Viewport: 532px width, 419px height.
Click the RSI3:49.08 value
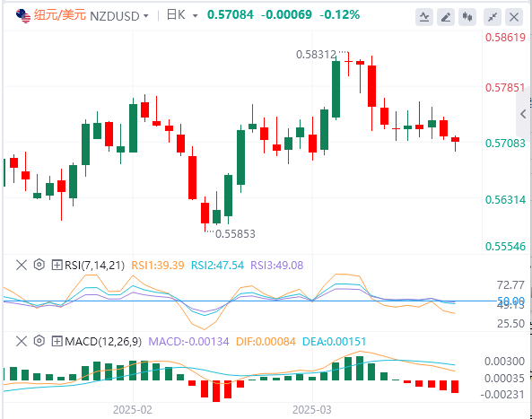tap(277, 266)
